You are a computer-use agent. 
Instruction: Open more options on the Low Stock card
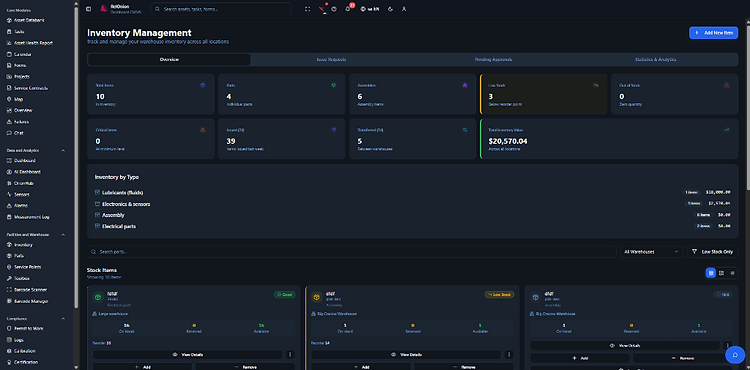(508, 355)
